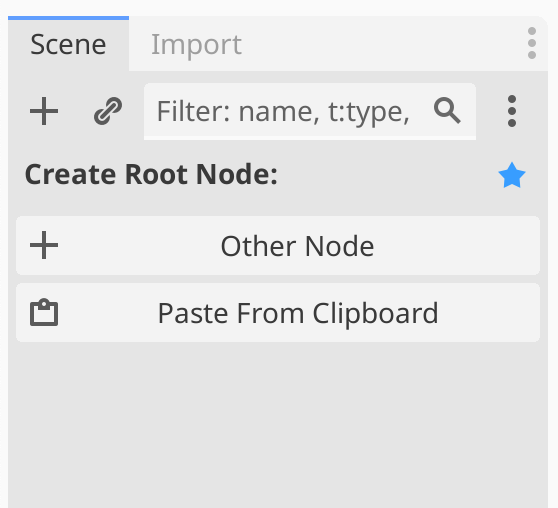The height and width of the screenshot is (508, 558).
Task: Open extra scene options beside filter box
Action: pos(512,111)
